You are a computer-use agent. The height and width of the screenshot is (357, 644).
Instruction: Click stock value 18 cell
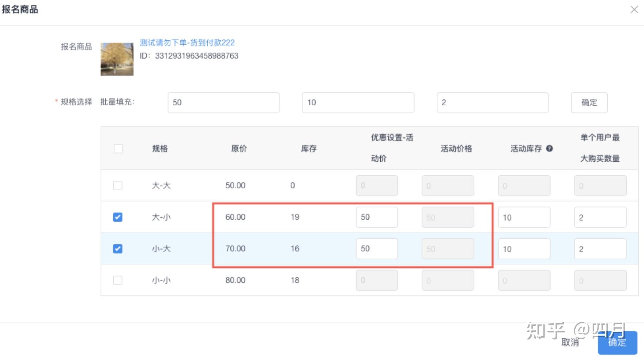click(x=295, y=280)
